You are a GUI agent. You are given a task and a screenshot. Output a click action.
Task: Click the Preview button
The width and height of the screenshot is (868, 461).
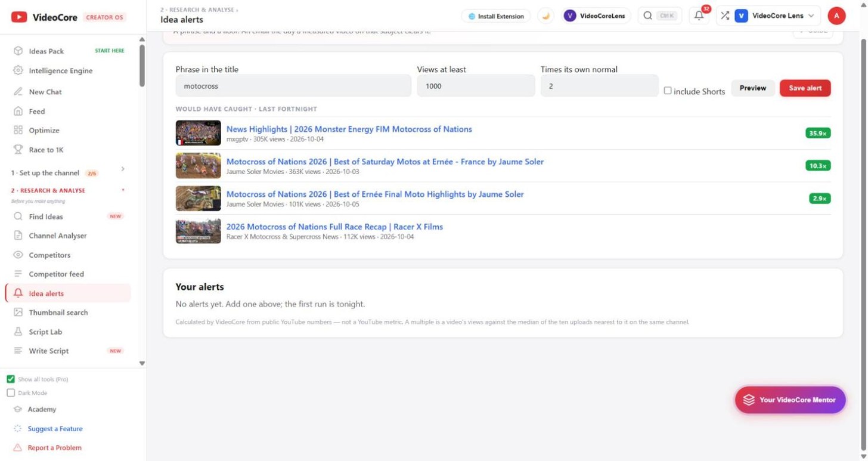(x=753, y=88)
